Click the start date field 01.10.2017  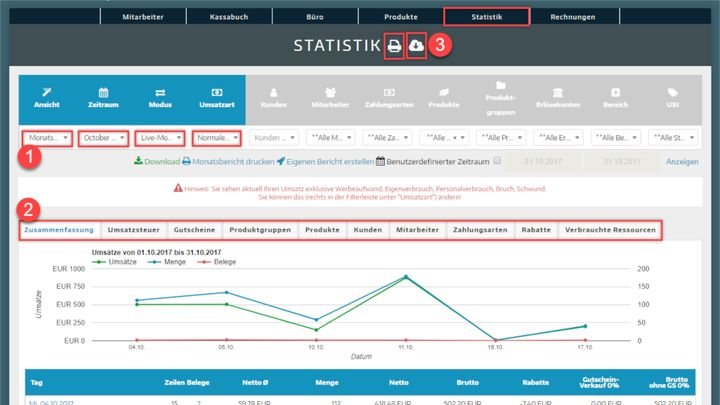click(x=543, y=162)
